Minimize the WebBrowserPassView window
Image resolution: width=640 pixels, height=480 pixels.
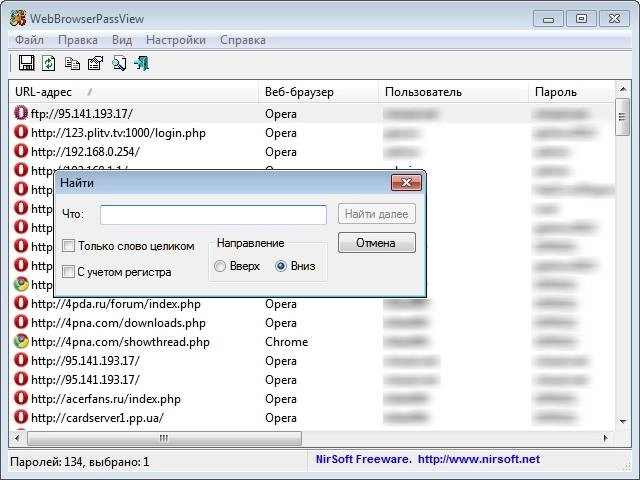(x=548, y=19)
